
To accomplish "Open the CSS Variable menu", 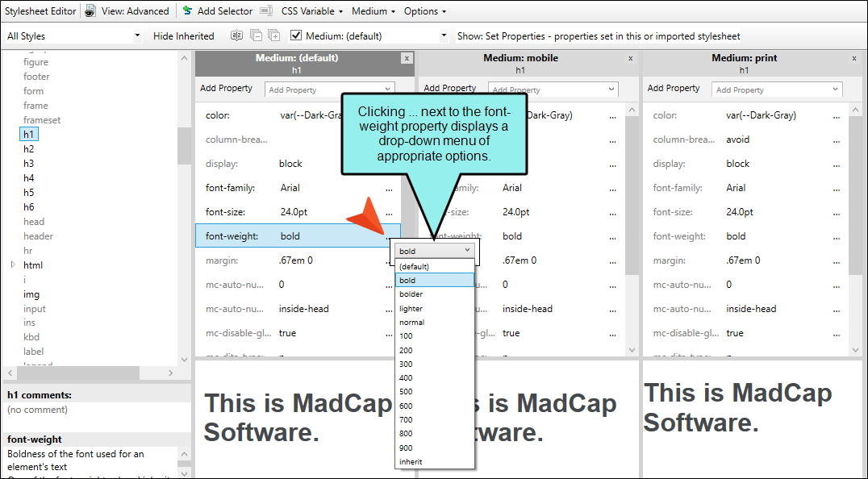I will (311, 11).
